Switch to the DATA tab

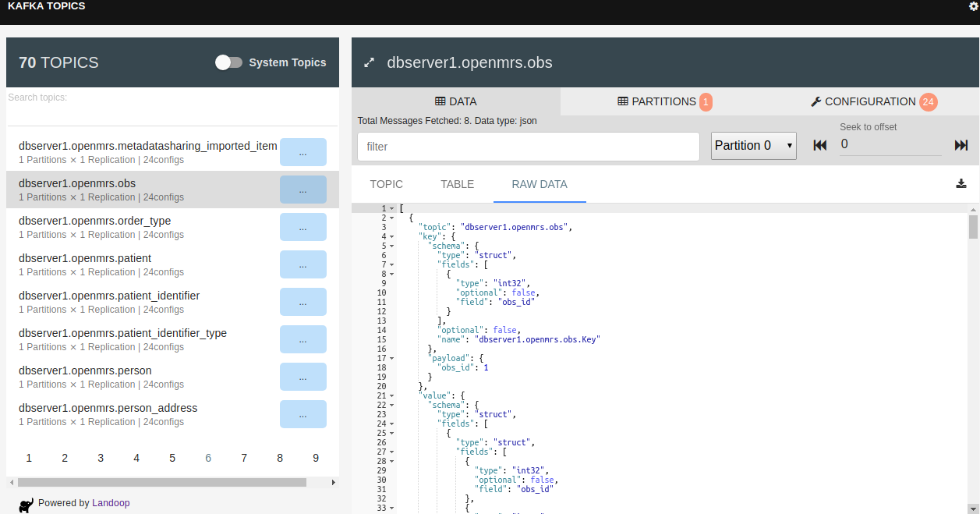point(456,101)
